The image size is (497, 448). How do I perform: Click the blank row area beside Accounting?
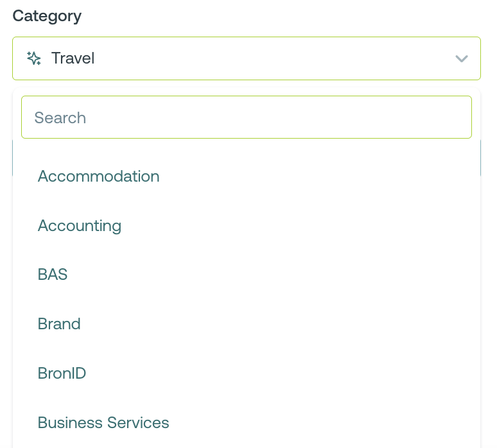click(x=308, y=225)
